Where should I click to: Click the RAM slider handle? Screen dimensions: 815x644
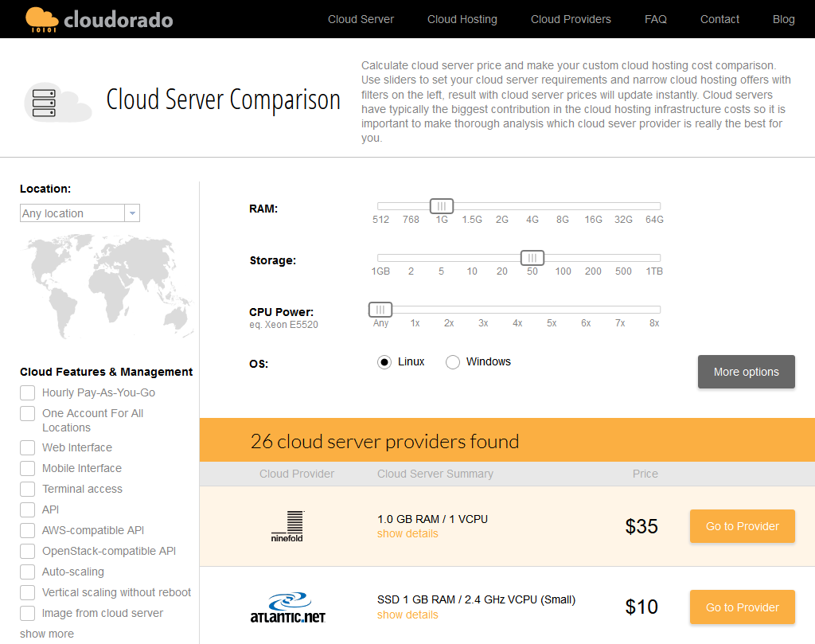pyautogui.click(x=441, y=206)
